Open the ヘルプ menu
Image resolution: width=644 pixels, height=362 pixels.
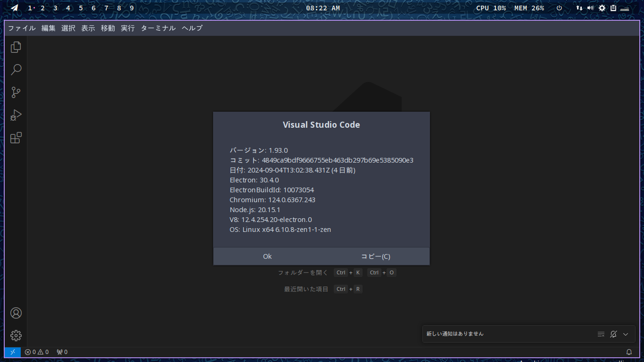pyautogui.click(x=192, y=28)
